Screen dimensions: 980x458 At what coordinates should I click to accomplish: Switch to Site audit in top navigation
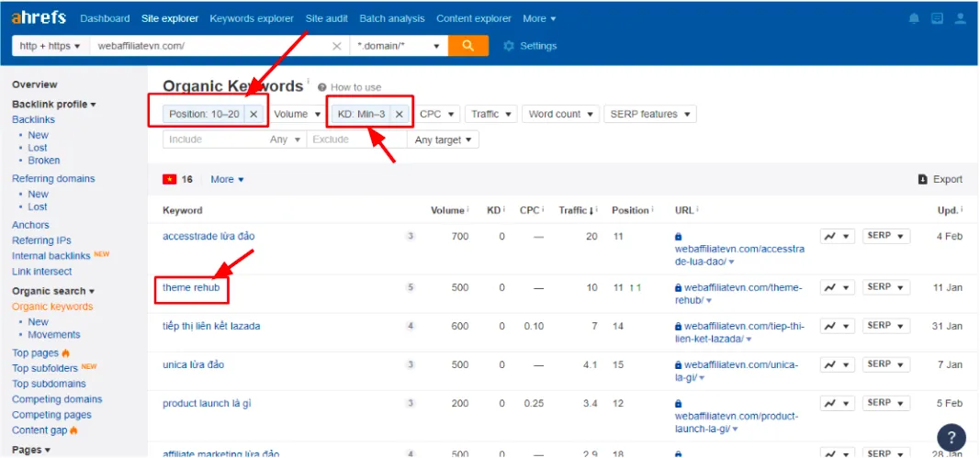pyautogui.click(x=327, y=18)
